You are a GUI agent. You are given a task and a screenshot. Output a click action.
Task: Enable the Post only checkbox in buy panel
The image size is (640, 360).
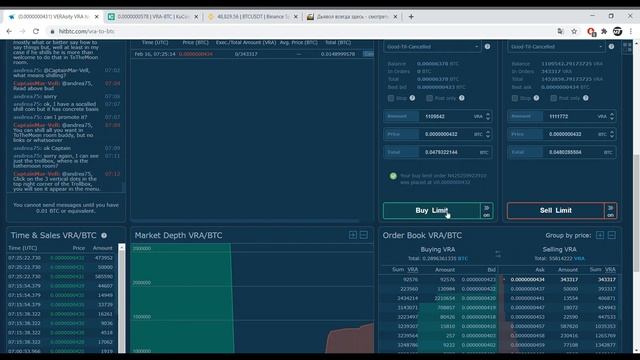click(x=429, y=98)
